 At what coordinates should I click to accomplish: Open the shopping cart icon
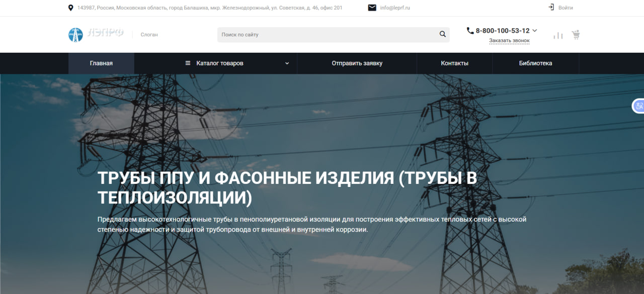tap(576, 35)
